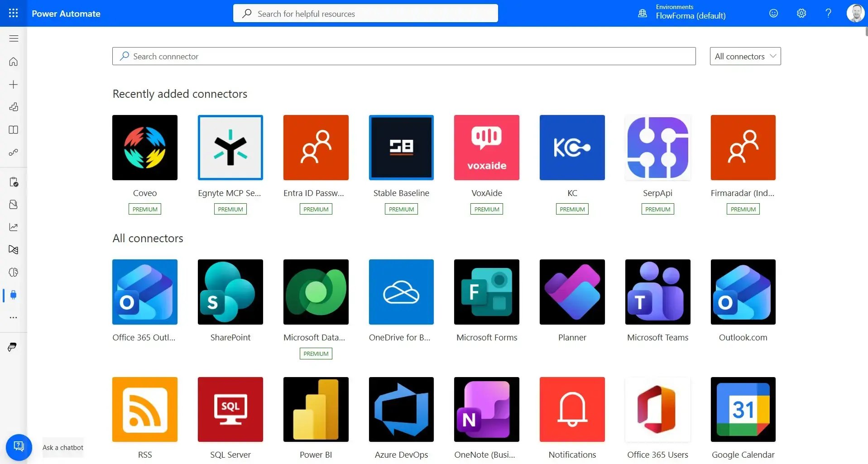Open the Approvals clipboard icon in the sidebar
The width and height of the screenshot is (868, 464).
point(14,182)
